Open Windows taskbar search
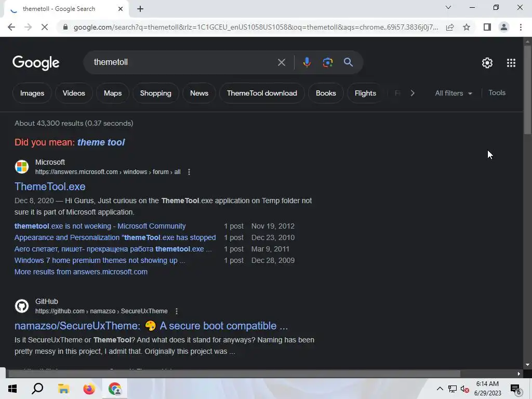Viewport: 532px width, 399px height. (37, 389)
